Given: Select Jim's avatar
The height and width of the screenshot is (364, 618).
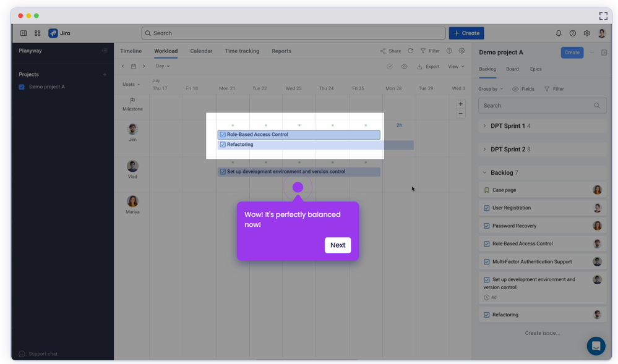Looking at the screenshot, I should [x=132, y=129].
